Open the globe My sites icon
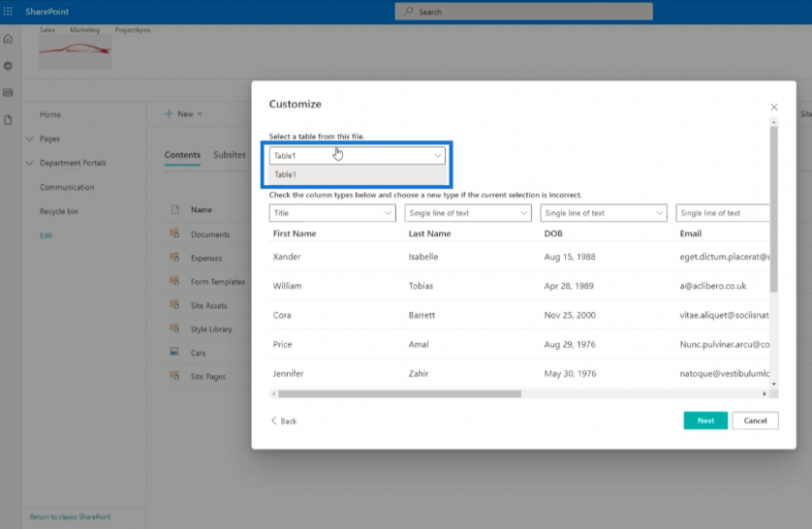 [9, 66]
